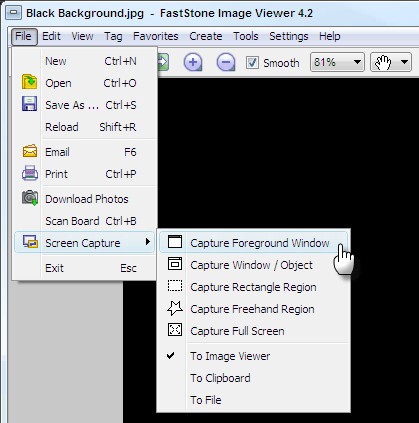Click the Print printer icon
Screen dimensions: 419x423
(x=30, y=173)
